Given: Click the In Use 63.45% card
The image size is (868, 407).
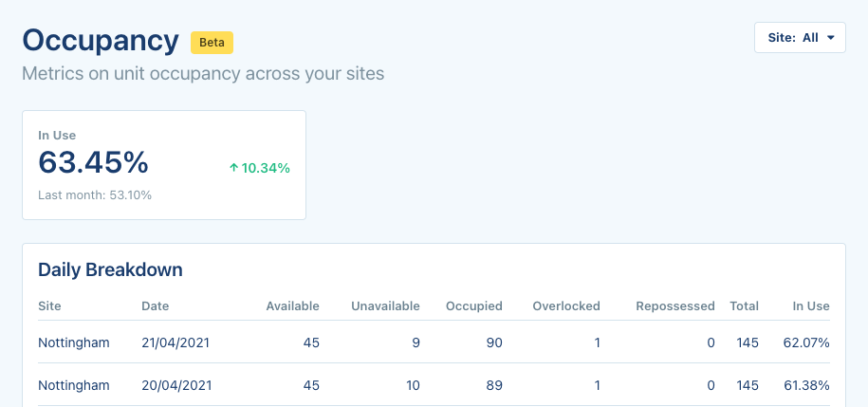Looking at the screenshot, I should click(163, 165).
